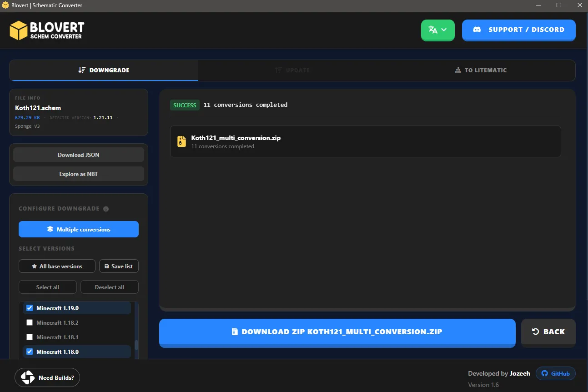Open the language translate selector
The image size is (588, 392).
[x=437, y=30]
